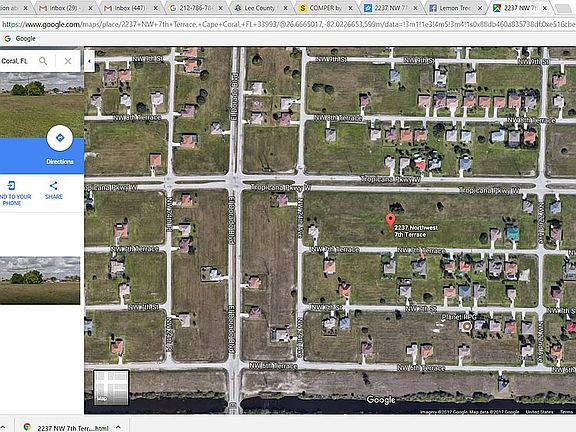Viewport: 576px width, 432px height.
Task: Collapse the side panel with arrow tab
Action: [x=89, y=61]
